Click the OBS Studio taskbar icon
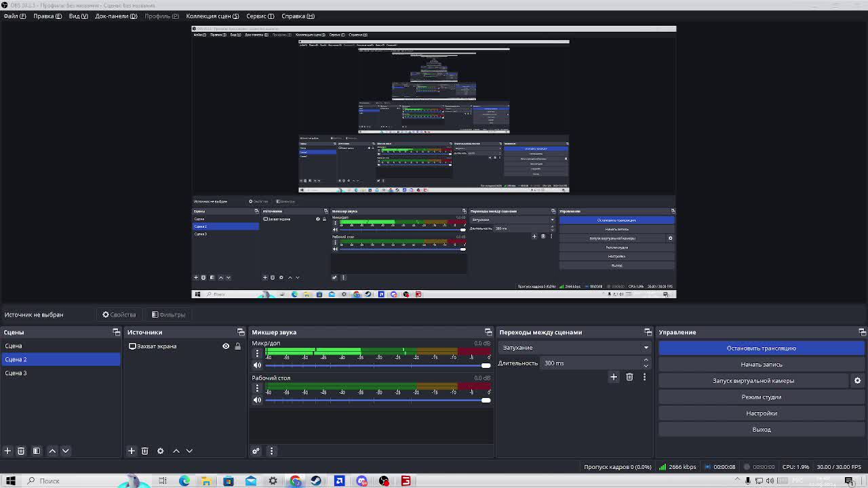This screenshot has height=488, width=868. pos(384,481)
